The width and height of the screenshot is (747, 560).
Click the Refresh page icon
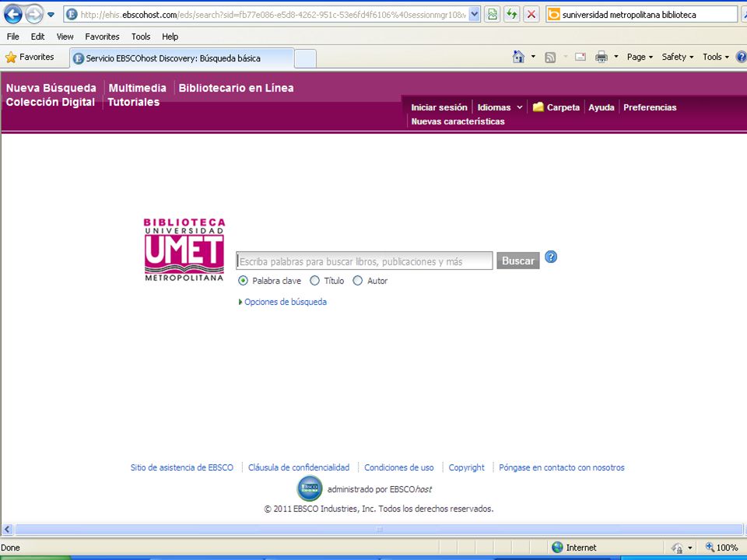coord(512,15)
